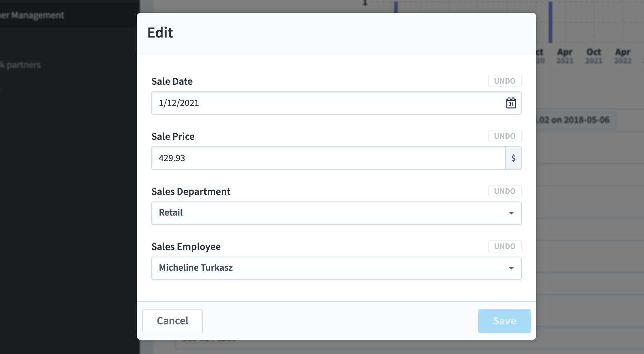Open the Sale Date calendar picker icon
Screen dimensions: 644x354
(511, 103)
